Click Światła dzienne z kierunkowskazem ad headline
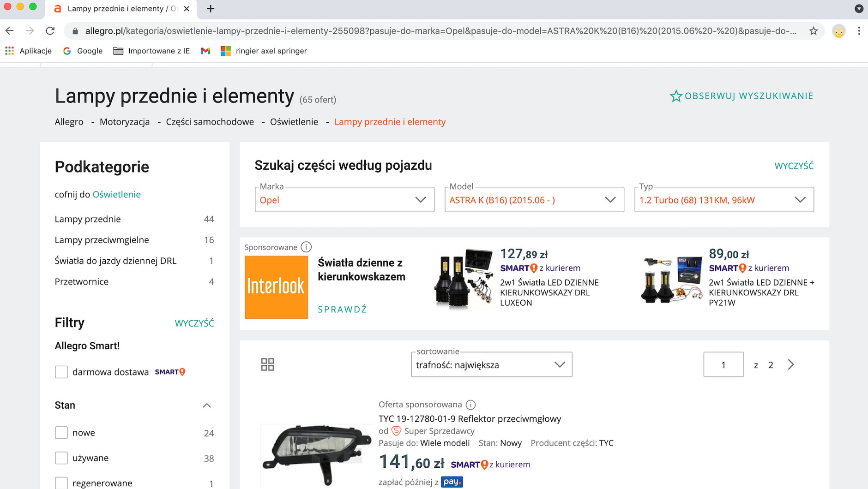868x489 pixels. 362,269
